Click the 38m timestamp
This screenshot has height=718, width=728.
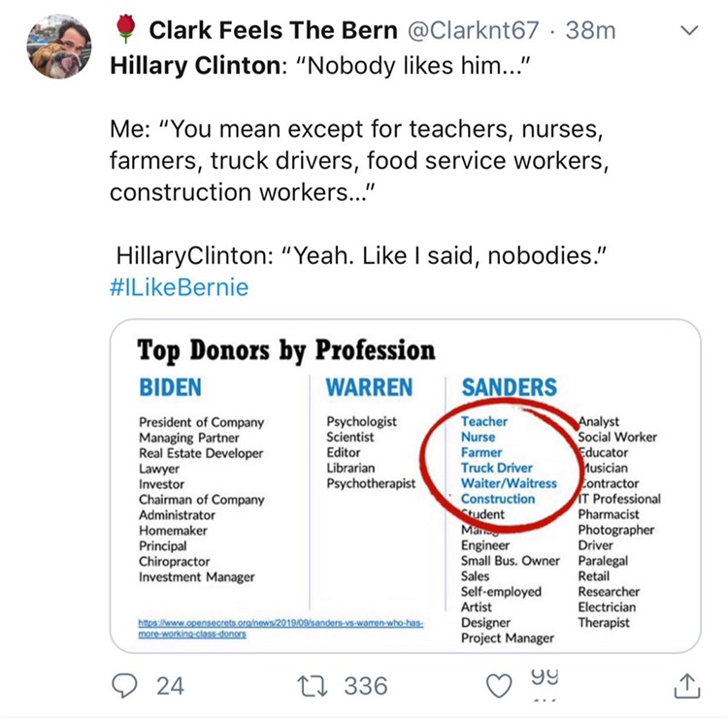[590, 31]
